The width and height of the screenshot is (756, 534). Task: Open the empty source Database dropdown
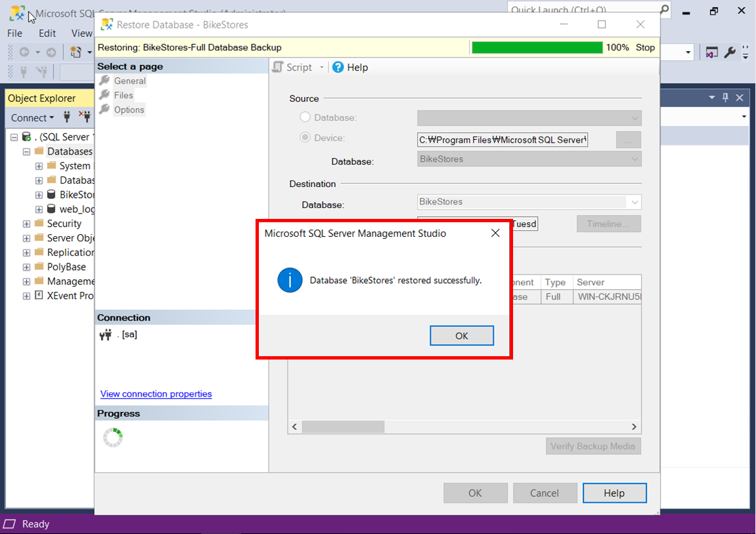click(529, 118)
